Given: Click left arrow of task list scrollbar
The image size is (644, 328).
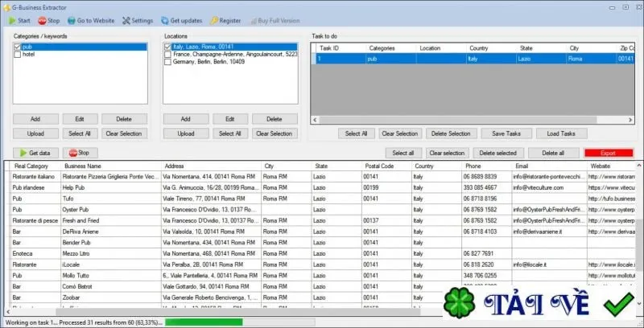Looking at the screenshot, I should click(x=315, y=120).
